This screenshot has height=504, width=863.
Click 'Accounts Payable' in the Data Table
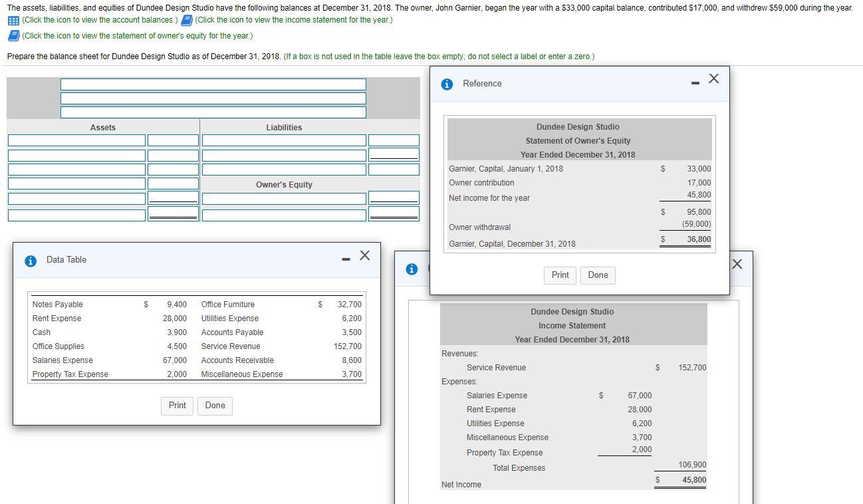[232, 332]
